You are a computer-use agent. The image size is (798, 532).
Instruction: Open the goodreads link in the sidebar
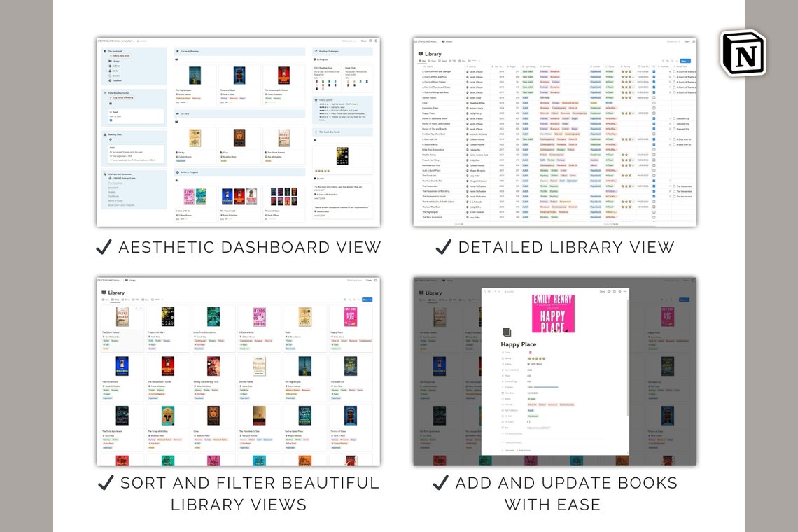pyautogui.click(x=112, y=188)
